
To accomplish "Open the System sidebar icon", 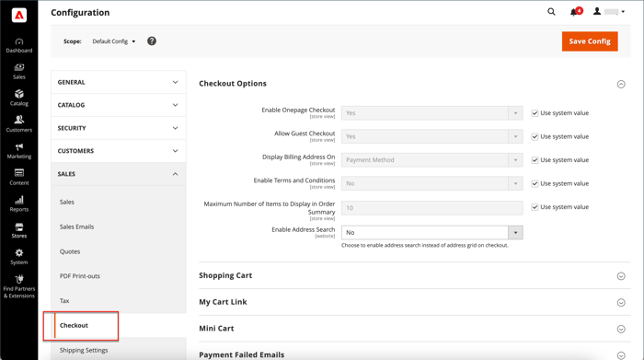I will (x=19, y=257).
